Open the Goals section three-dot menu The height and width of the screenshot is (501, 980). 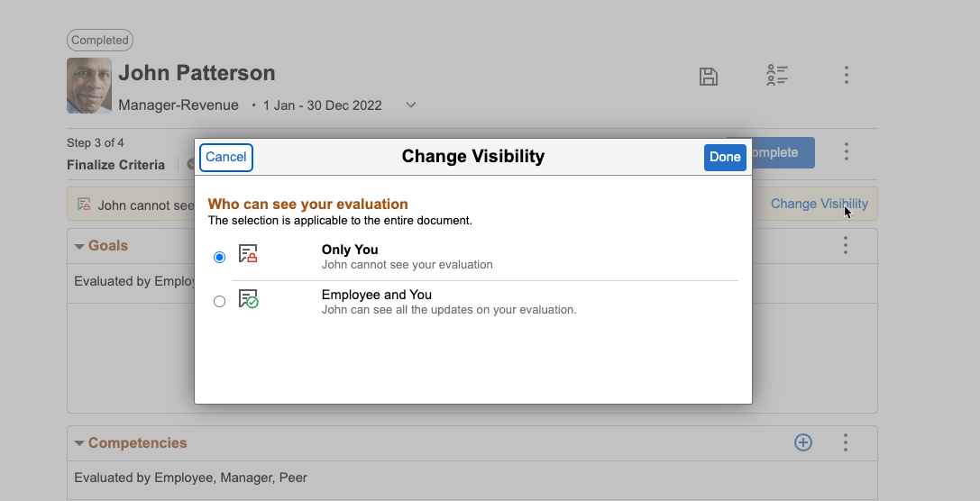click(846, 245)
